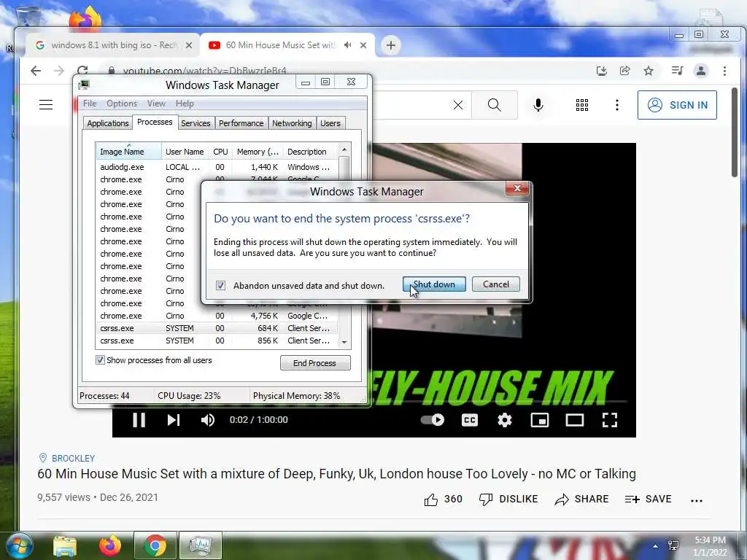The height and width of the screenshot is (560, 747).
Task: Pause the YouTube video
Action: [x=139, y=419]
